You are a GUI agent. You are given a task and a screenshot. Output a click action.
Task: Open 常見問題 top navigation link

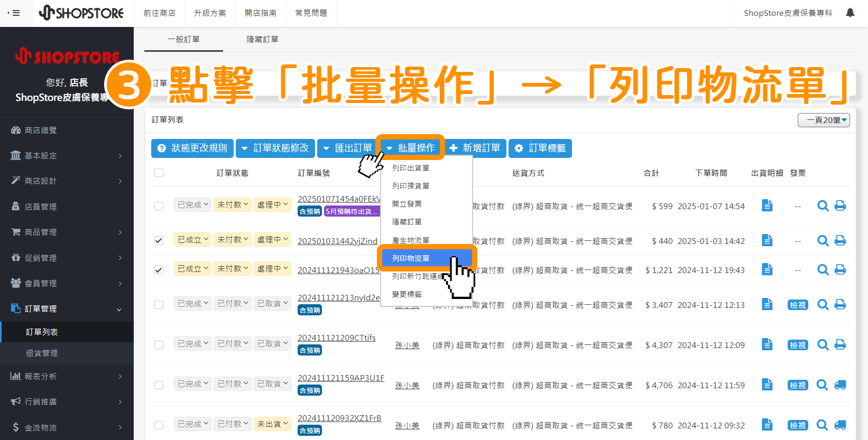click(311, 13)
